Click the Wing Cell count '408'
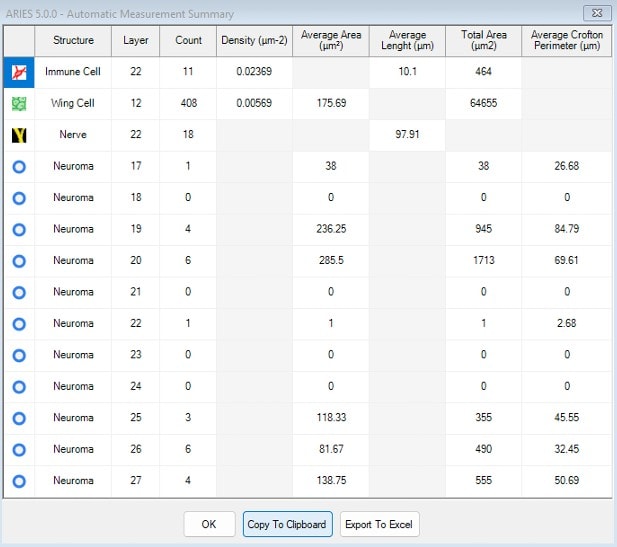 coord(188,103)
